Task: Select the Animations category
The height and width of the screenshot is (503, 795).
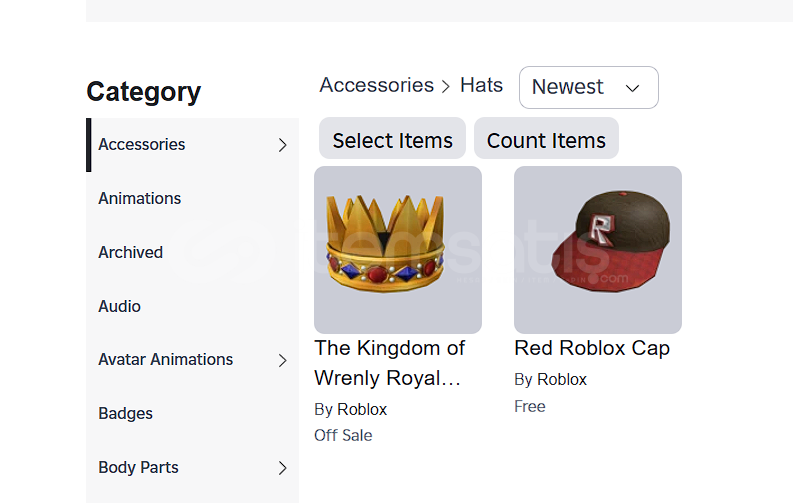Action: click(x=140, y=198)
